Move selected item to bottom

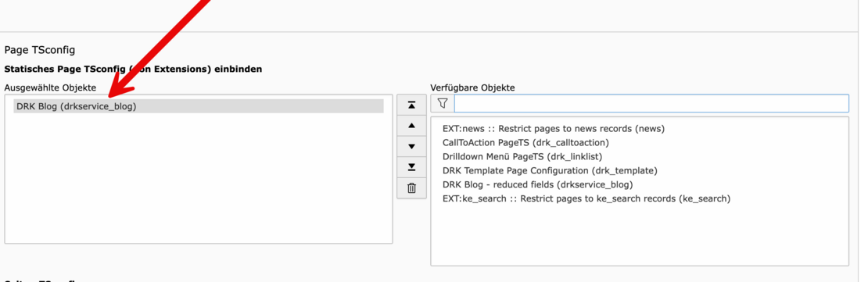pos(411,167)
